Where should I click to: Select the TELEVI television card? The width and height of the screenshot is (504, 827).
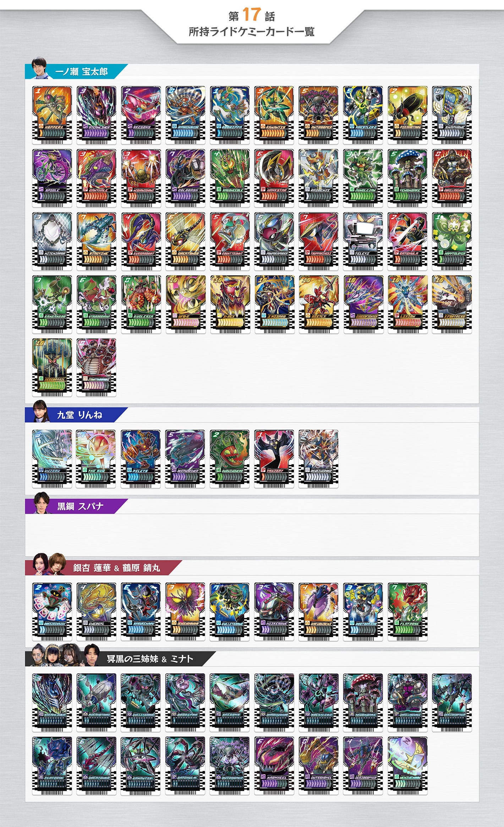point(363,241)
